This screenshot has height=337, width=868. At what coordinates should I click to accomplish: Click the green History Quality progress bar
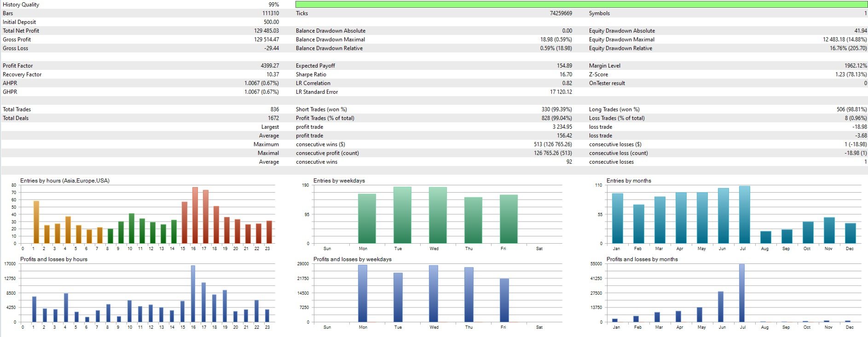(x=581, y=4)
